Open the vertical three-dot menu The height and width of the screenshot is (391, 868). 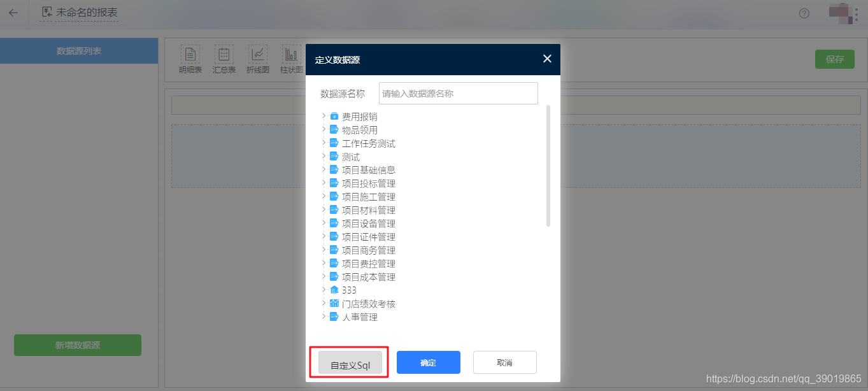[x=857, y=13]
